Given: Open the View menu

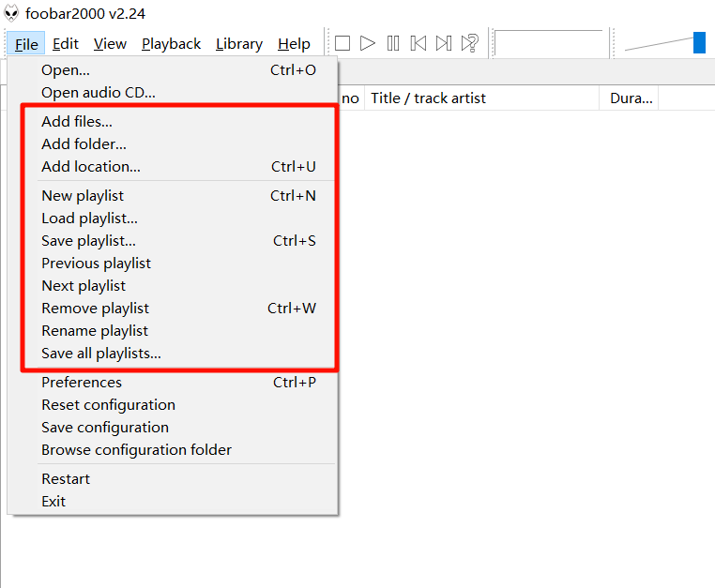Looking at the screenshot, I should (x=110, y=44).
